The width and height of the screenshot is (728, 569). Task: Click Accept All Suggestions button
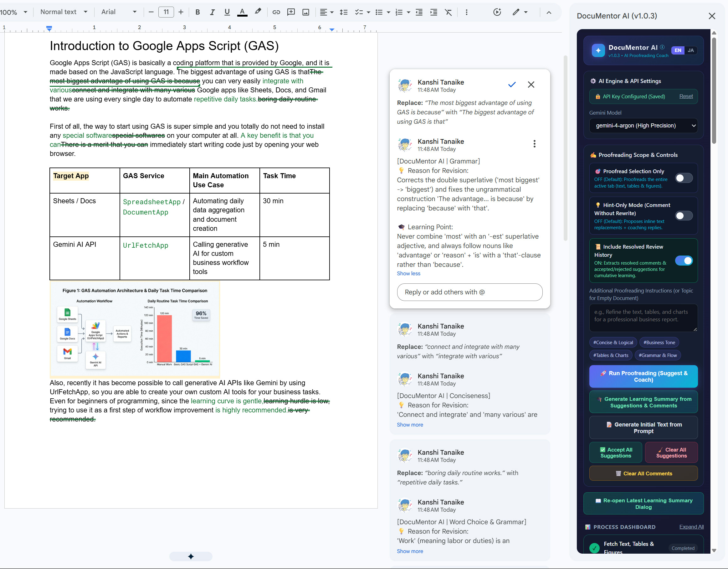point(615,453)
